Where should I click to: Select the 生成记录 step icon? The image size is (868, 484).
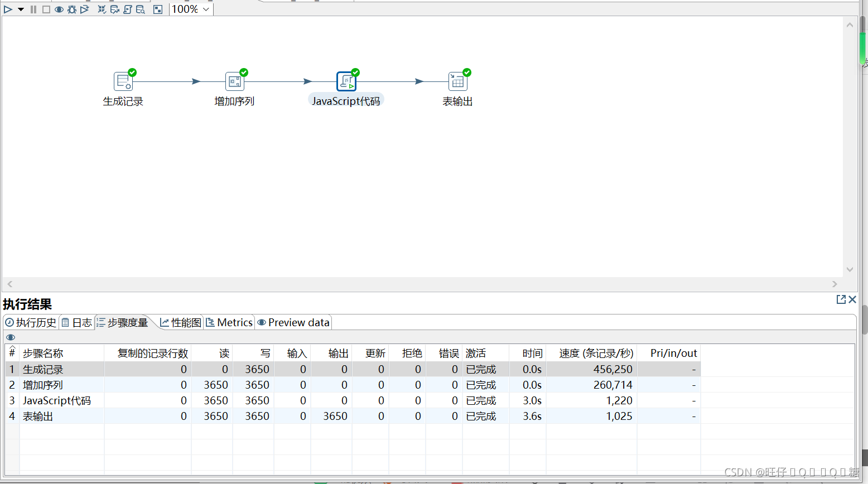click(x=123, y=81)
